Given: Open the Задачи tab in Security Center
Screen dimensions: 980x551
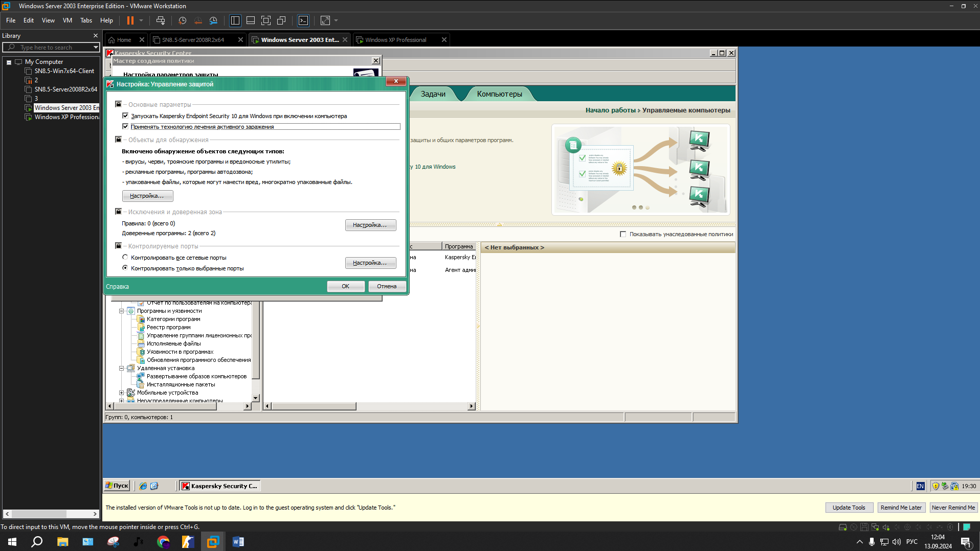Looking at the screenshot, I should 433,94.
